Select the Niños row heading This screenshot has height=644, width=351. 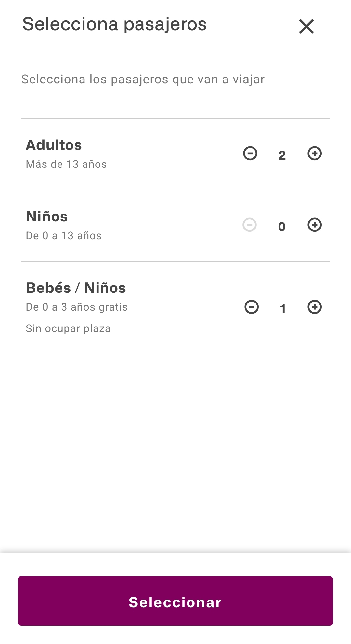[x=47, y=217]
